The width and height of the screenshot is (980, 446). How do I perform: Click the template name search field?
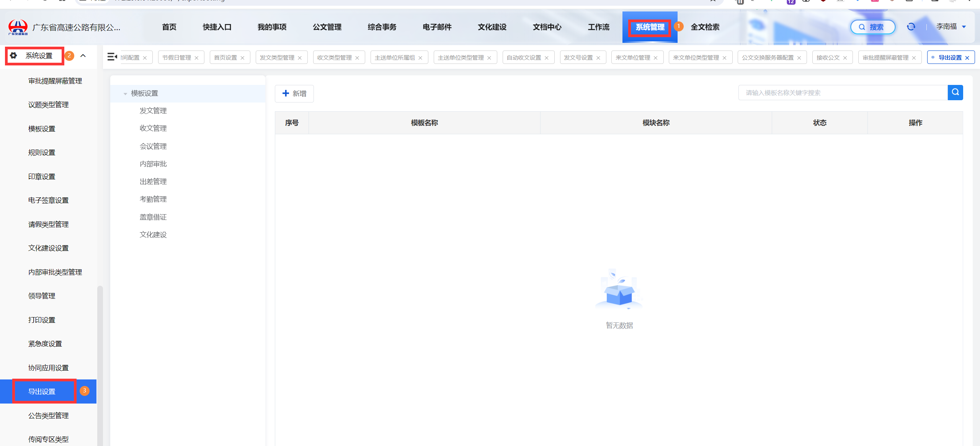click(842, 93)
